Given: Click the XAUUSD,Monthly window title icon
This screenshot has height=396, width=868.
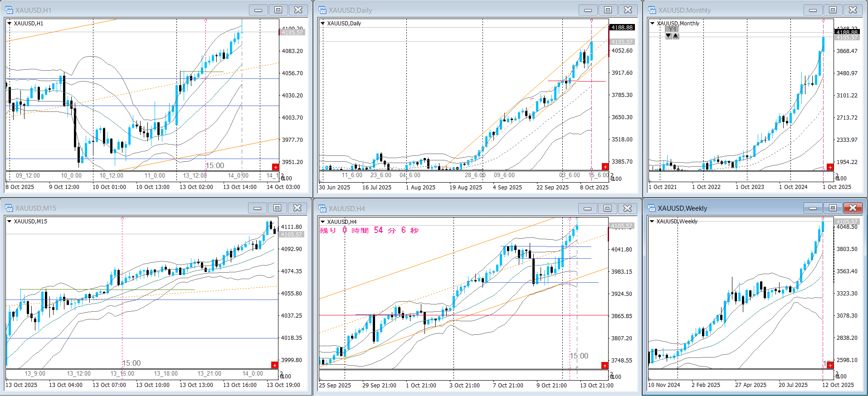Looking at the screenshot, I should coord(652,10).
